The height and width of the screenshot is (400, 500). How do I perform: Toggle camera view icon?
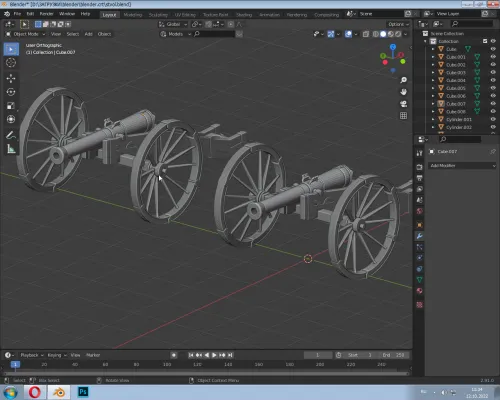[x=403, y=104]
